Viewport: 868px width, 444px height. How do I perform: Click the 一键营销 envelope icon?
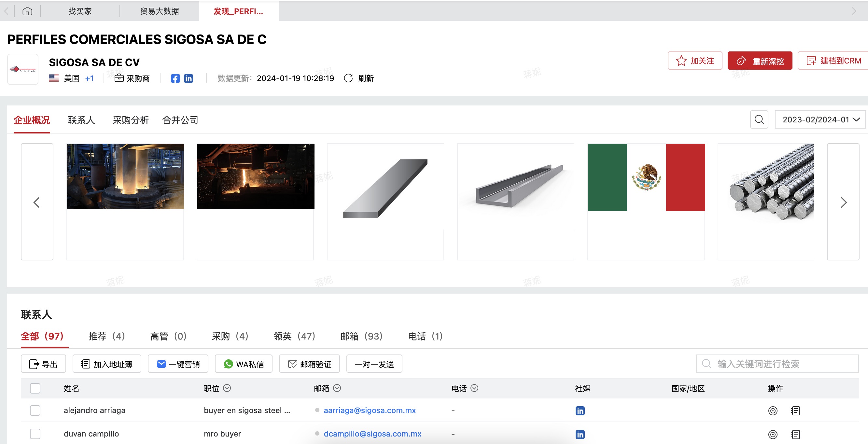tap(161, 364)
